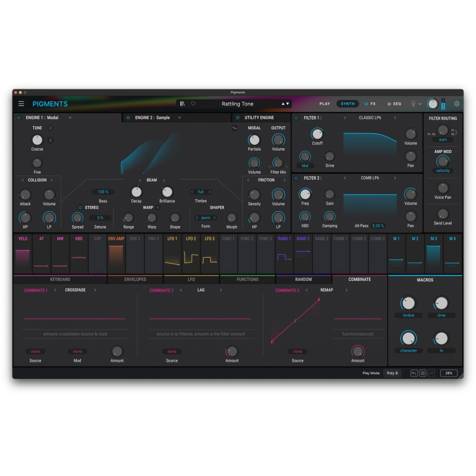The height and width of the screenshot is (476, 476).
Task: Open the history list icon near undo
Action: (x=422, y=372)
